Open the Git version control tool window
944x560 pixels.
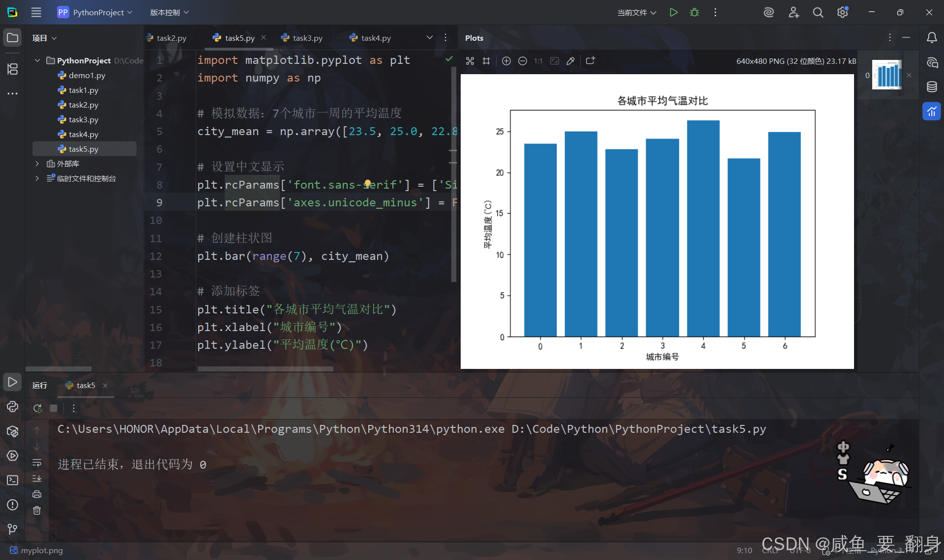pyautogui.click(x=12, y=529)
